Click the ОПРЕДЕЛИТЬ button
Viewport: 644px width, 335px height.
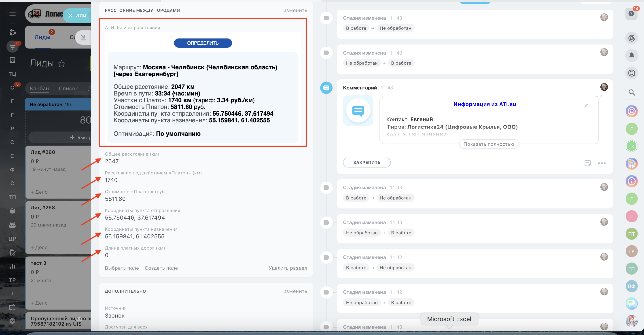[203, 43]
